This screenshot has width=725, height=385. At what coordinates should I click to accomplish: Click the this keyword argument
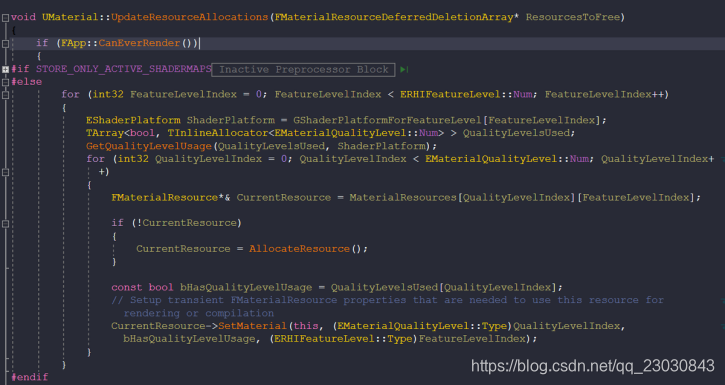coord(306,326)
